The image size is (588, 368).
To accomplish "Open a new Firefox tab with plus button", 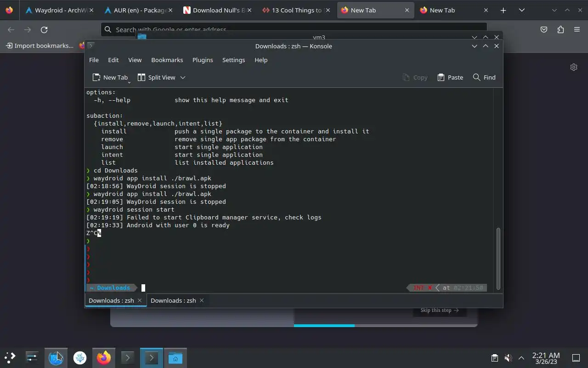I will (x=503, y=10).
